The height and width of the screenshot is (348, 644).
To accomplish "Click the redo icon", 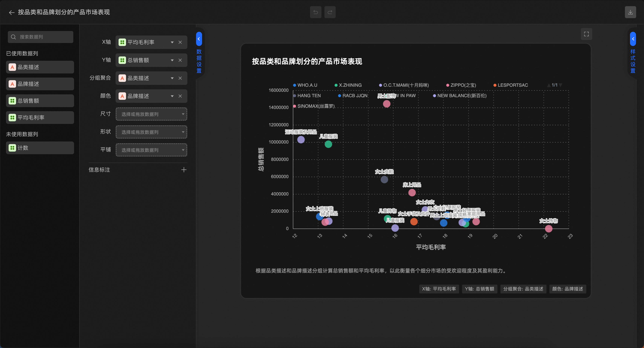I will coord(330,12).
